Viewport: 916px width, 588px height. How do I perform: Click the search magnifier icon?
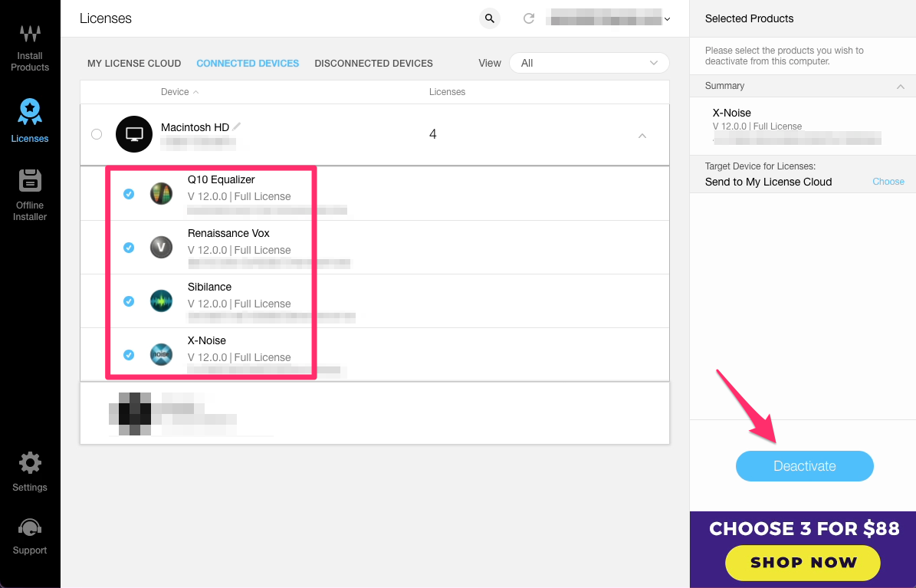[490, 18]
